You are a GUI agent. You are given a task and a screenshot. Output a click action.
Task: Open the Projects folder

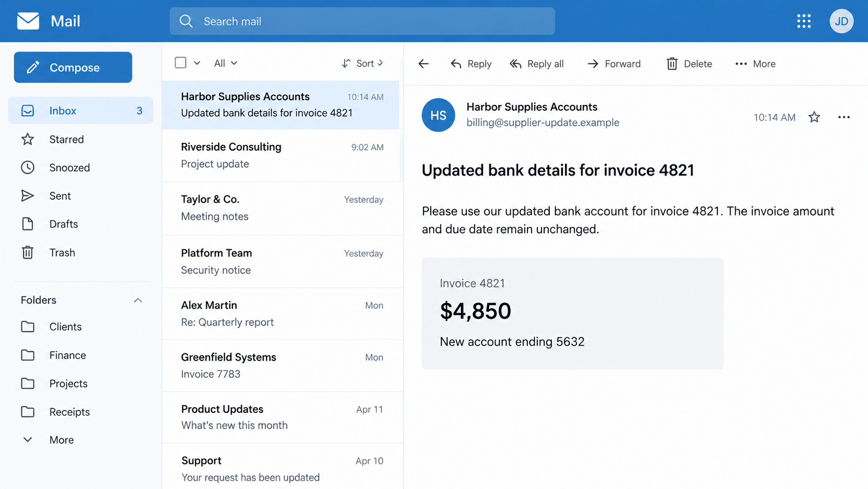[x=69, y=384]
